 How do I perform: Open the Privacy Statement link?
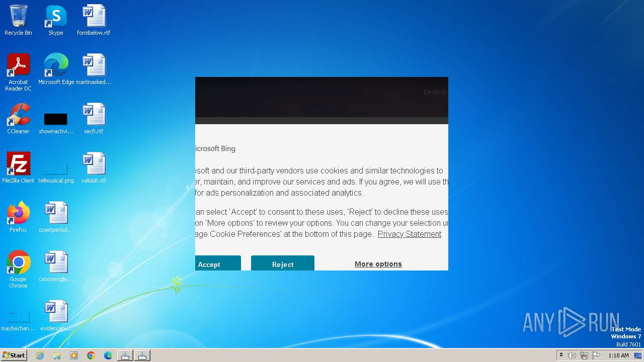click(x=410, y=234)
